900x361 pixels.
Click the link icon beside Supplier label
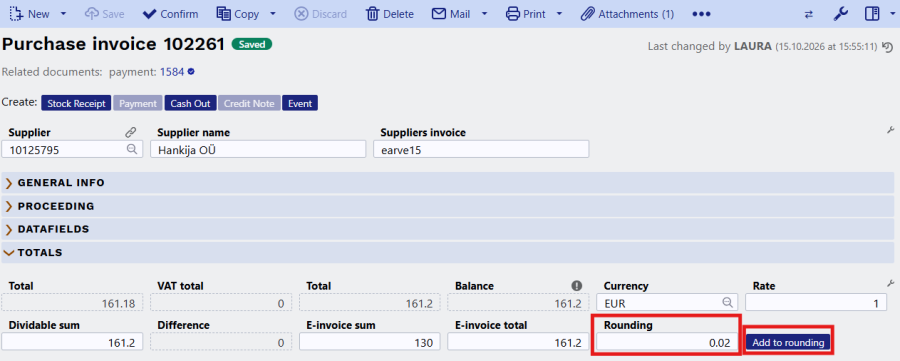point(131,133)
